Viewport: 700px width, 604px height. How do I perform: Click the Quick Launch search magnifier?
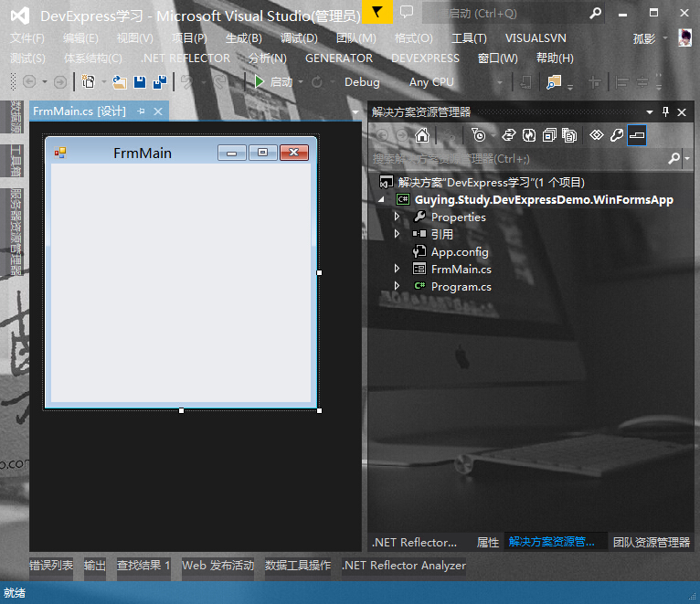595,14
